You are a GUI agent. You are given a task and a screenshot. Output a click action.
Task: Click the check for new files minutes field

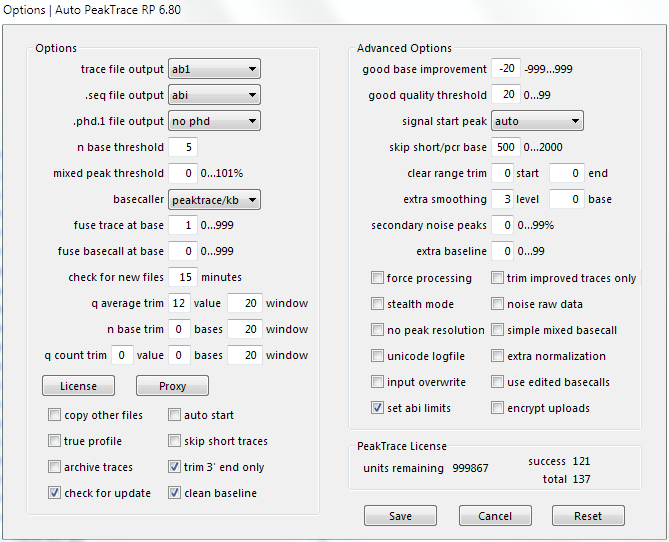point(183,277)
